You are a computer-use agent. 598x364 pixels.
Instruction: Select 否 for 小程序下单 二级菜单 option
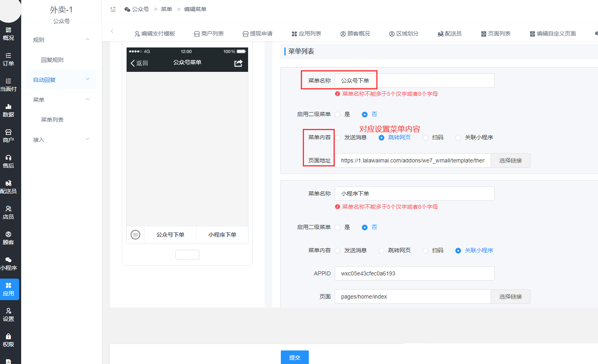point(364,227)
